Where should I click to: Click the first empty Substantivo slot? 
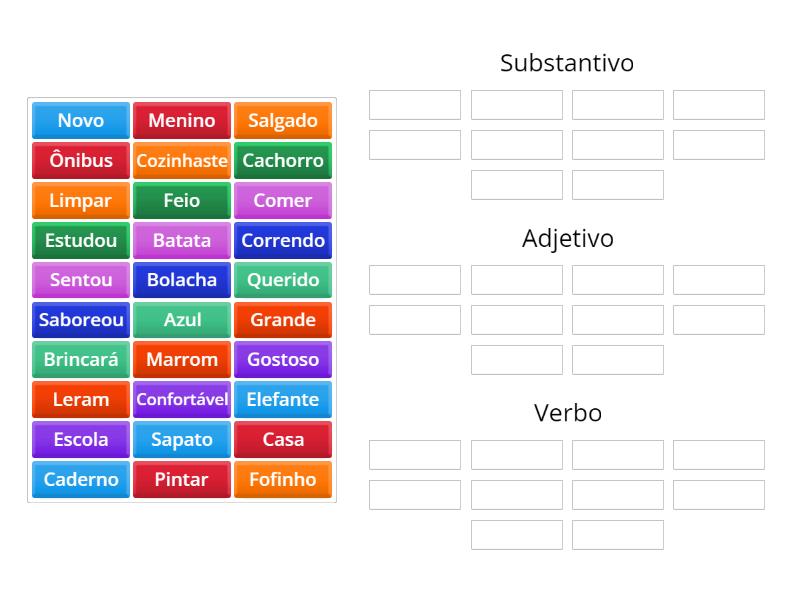pyautogui.click(x=415, y=105)
